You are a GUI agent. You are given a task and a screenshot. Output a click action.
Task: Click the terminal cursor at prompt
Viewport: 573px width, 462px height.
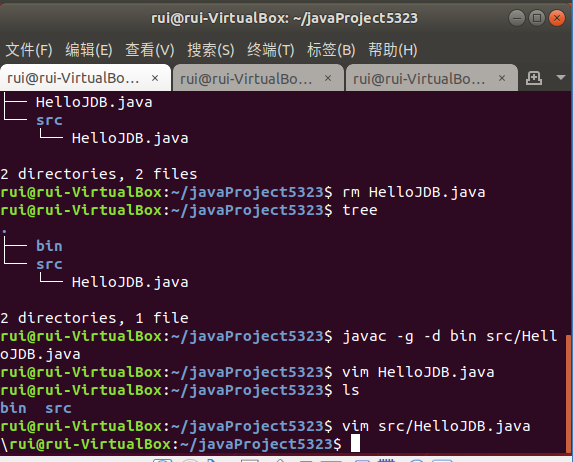[355, 444]
